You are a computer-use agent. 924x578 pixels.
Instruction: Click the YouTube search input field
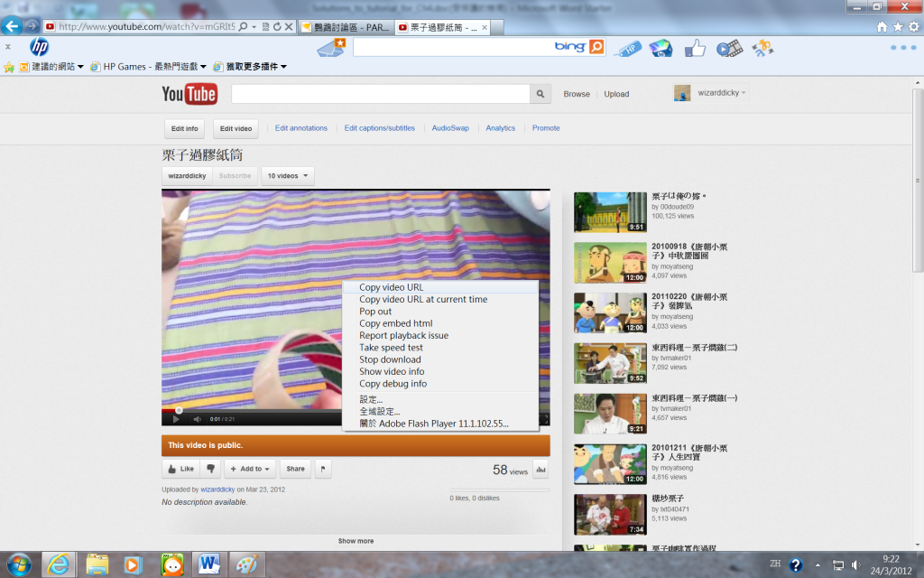(381, 94)
